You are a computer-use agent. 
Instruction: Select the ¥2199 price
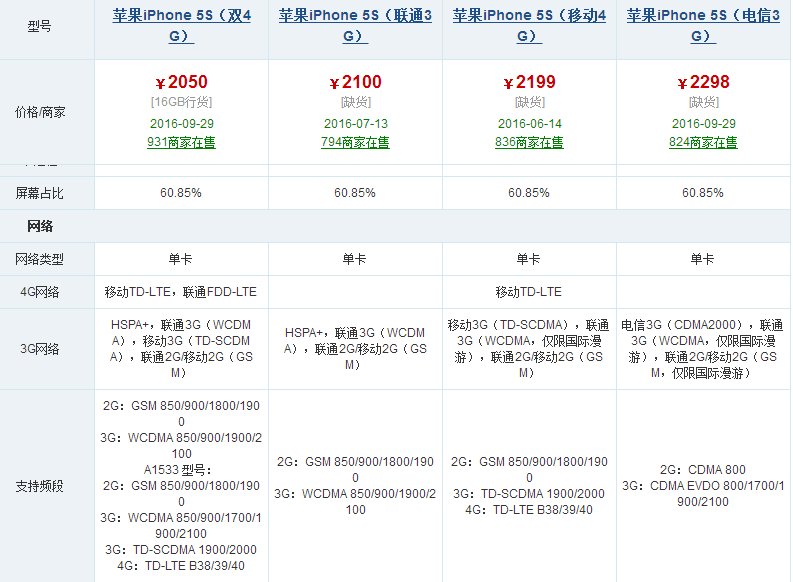[530, 82]
